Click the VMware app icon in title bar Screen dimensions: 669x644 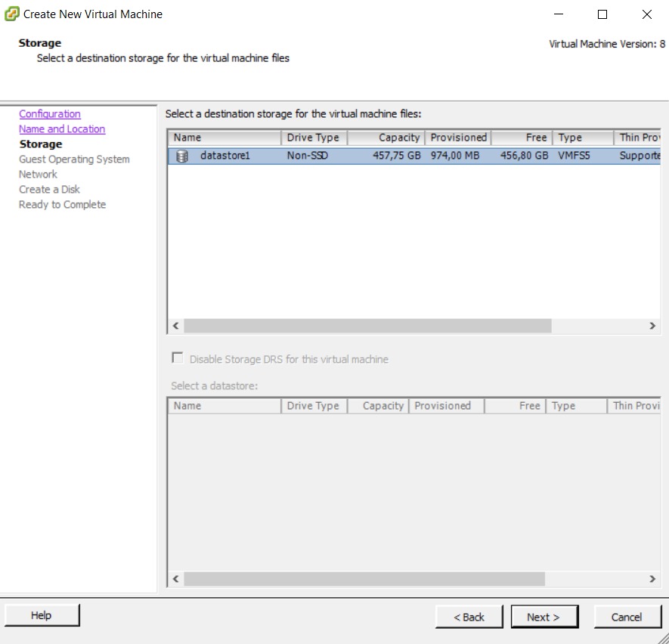click(x=12, y=14)
